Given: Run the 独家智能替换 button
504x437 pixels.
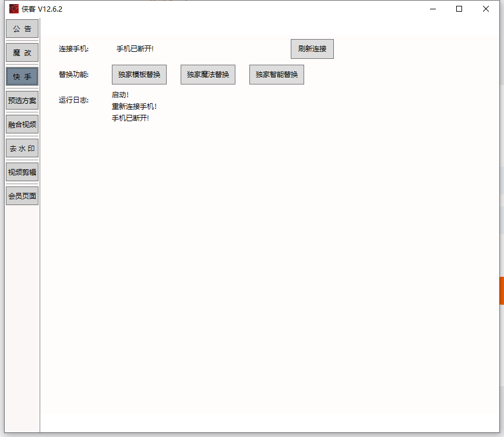Looking at the screenshot, I should pos(277,75).
